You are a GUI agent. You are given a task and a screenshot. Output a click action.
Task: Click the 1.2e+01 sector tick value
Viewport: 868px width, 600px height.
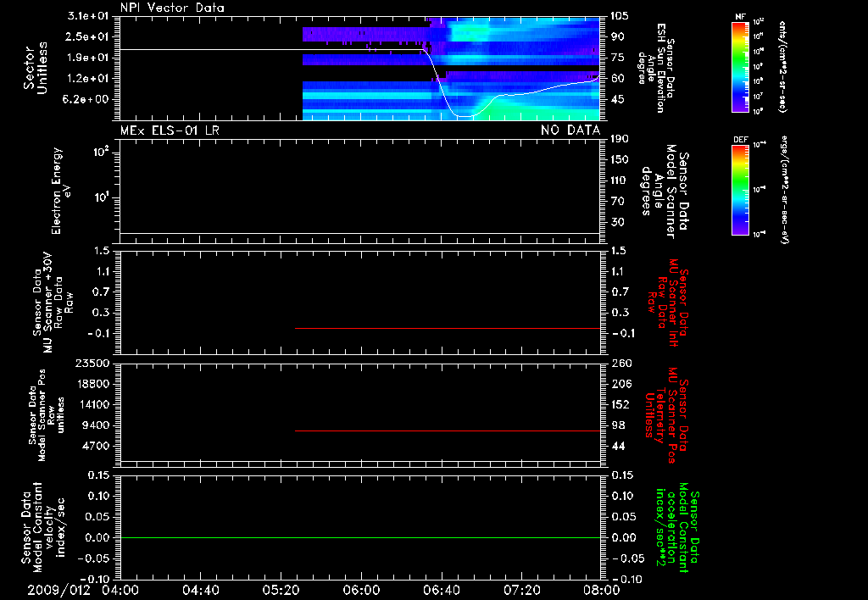click(87, 79)
